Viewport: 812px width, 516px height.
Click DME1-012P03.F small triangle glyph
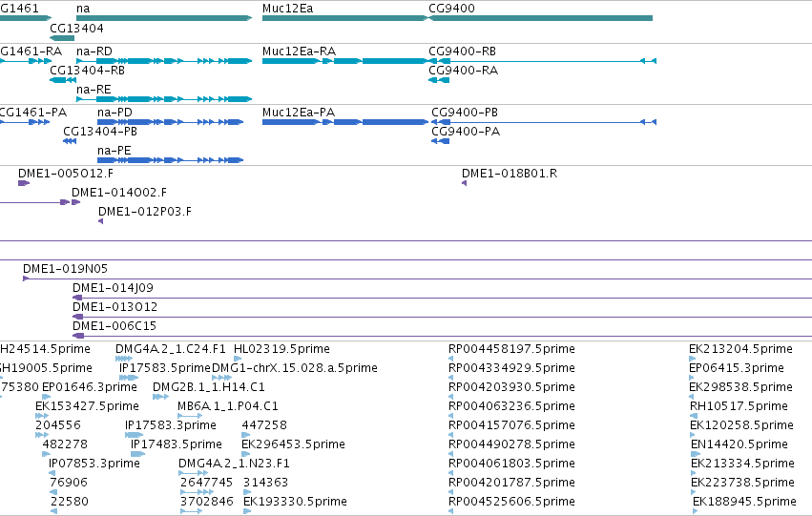point(100,221)
